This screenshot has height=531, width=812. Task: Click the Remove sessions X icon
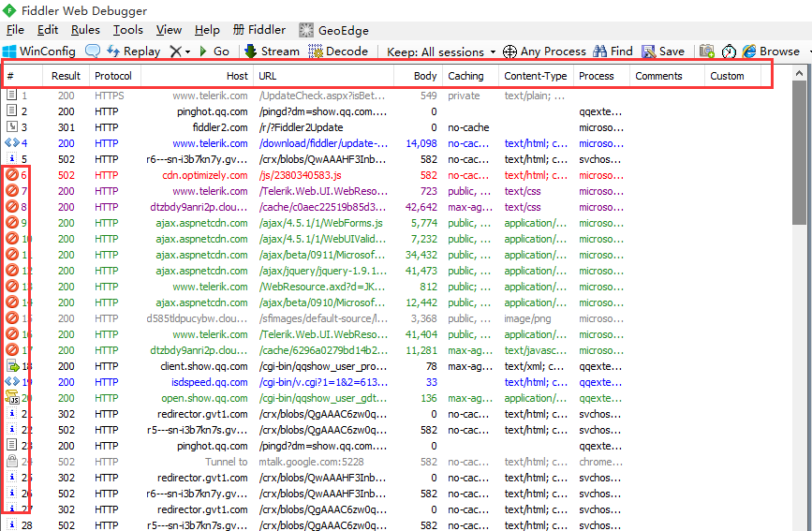(176, 52)
